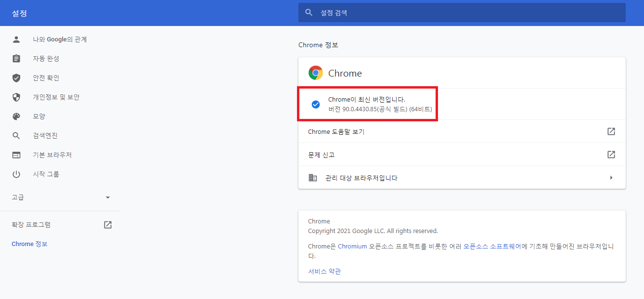Open the 관리 대상 브라우저입니다 arrow
The height and width of the screenshot is (299, 644).
coord(611,178)
